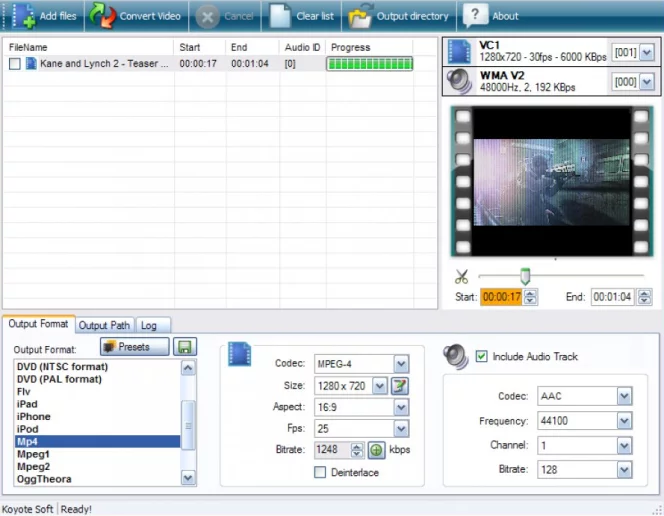Click the scissors cut icon
Image resolution: width=664 pixels, height=516 pixels.
(462, 276)
